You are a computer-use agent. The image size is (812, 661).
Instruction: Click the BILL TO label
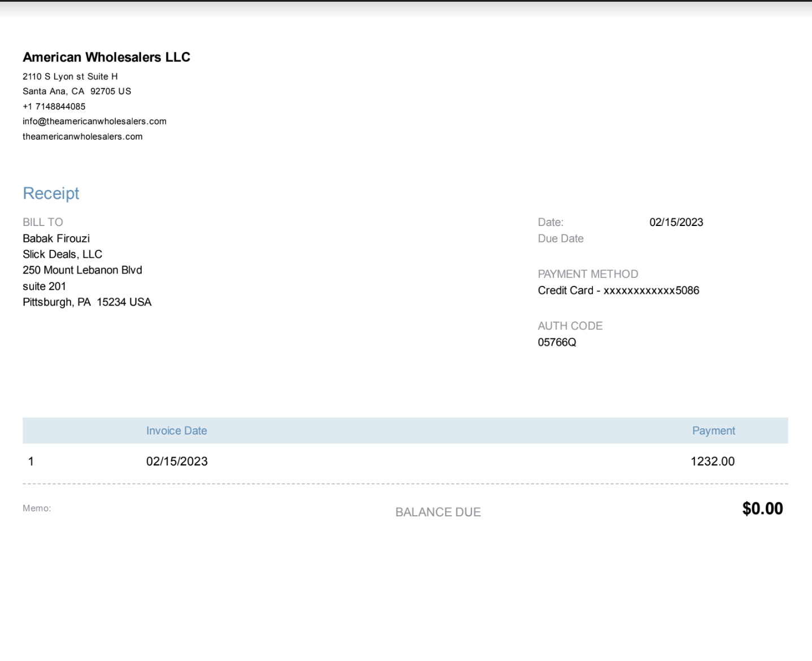pyautogui.click(x=43, y=222)
